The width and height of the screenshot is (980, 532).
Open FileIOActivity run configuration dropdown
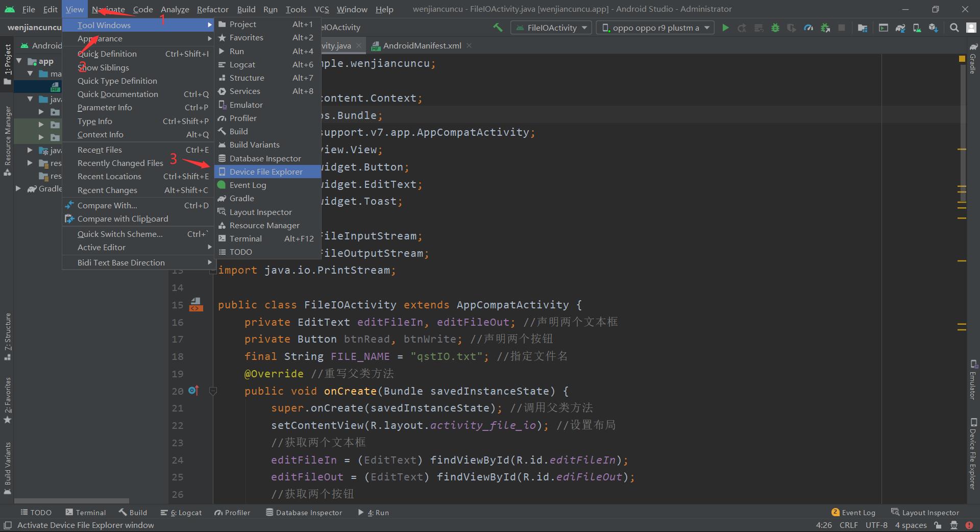(x=551, y=28)
